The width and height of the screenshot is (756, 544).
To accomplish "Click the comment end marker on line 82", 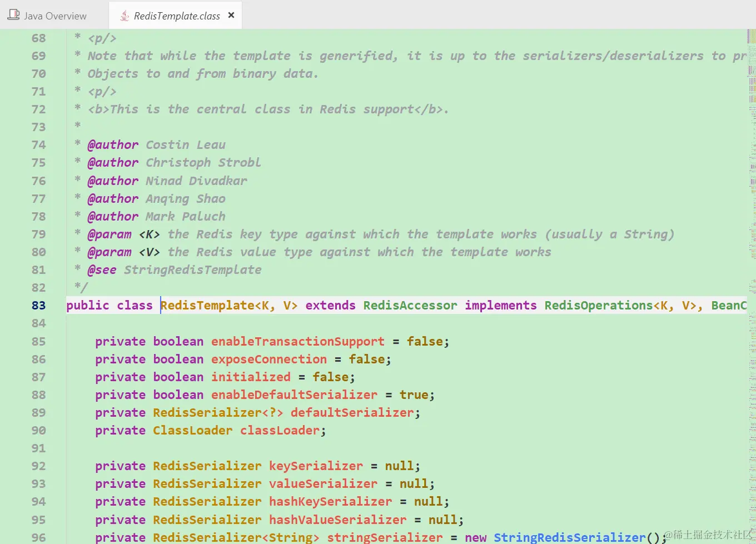I will tap(81, 287).
